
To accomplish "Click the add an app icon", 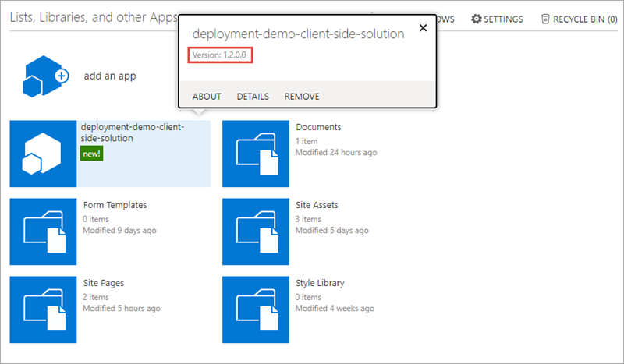I will 45,76.
